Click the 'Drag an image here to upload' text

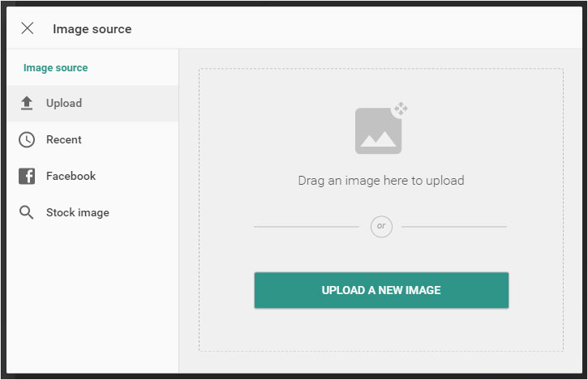(381, 181)
